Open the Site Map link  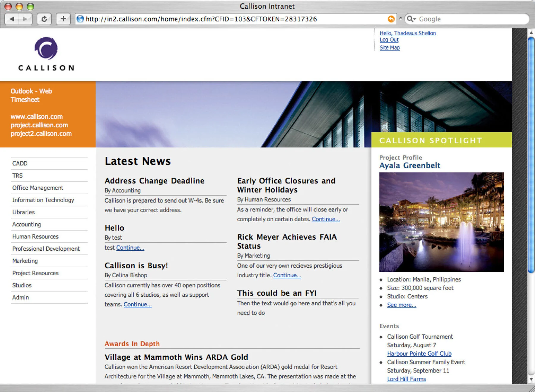389,48
